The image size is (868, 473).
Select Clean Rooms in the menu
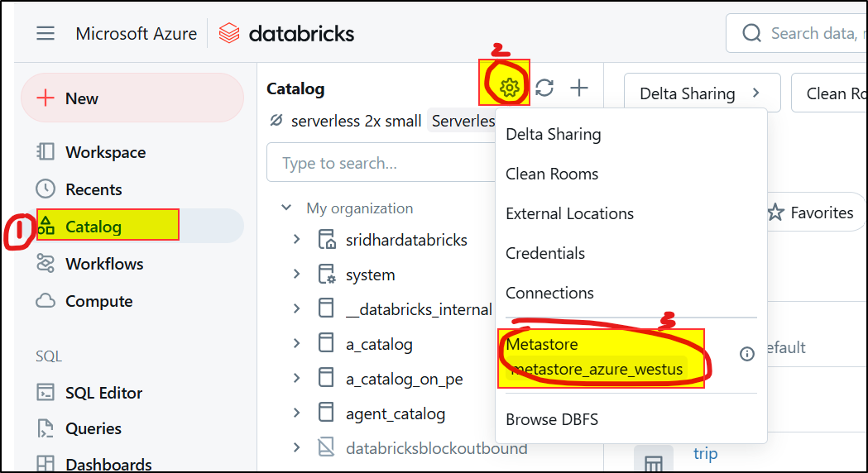[x=631, y=174]
